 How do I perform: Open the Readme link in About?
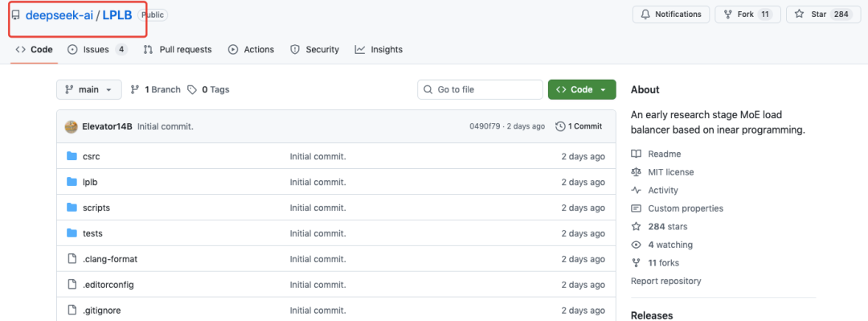tap(665, 154)
